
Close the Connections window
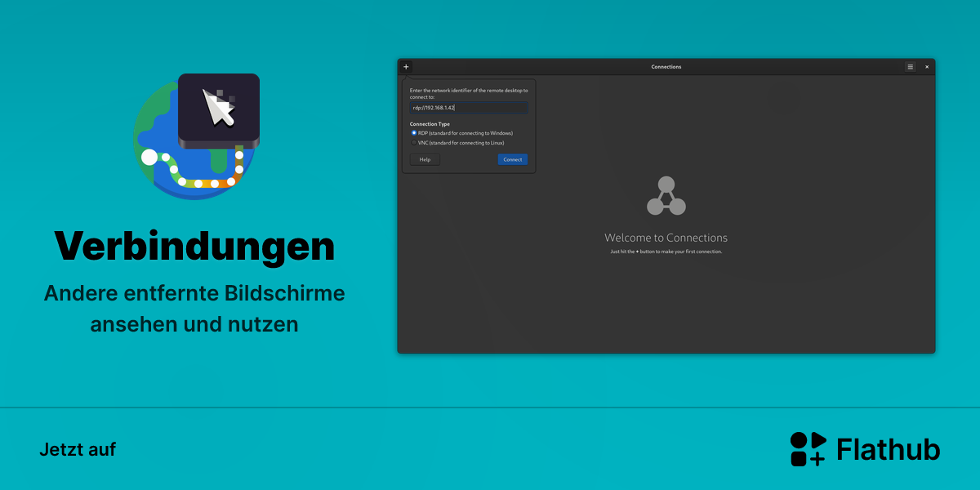click(927, 67)
